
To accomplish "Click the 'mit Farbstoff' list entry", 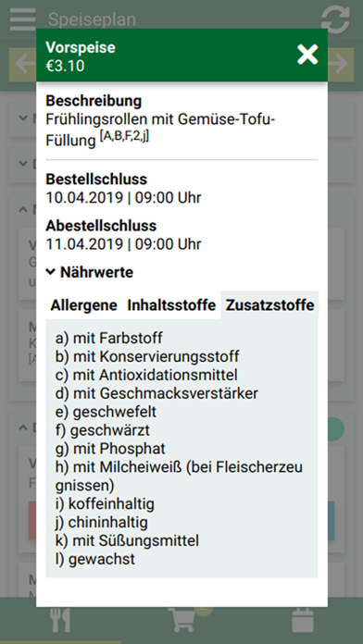I will coord(109,338).
